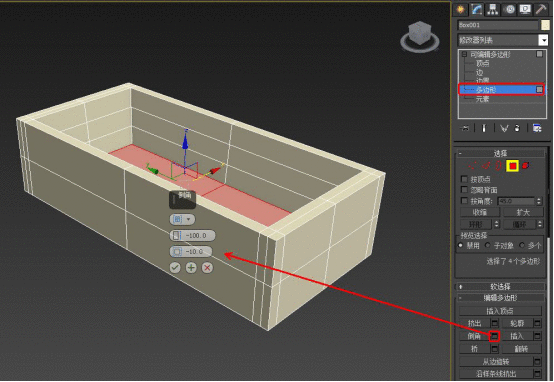Viewport: 554px width, 382px height.
Task: Open 插入 inset settings box
Action: (x=537, y=336)
